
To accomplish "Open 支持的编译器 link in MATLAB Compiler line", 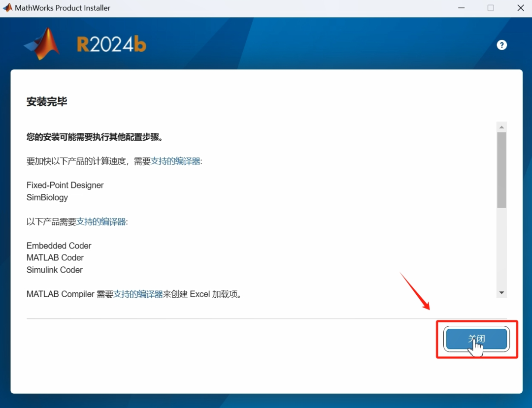I will [138, 294].
